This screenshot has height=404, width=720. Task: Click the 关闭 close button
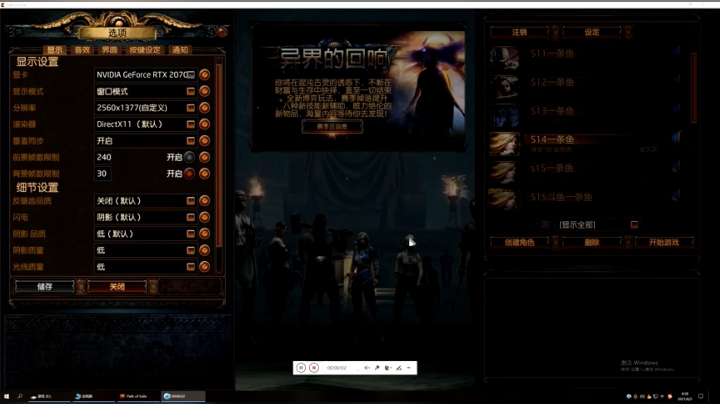tap(117, 286)
